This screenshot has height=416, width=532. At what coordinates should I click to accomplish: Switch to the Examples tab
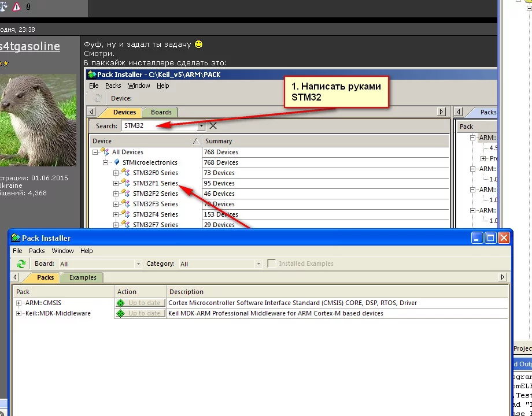point(83,277)
